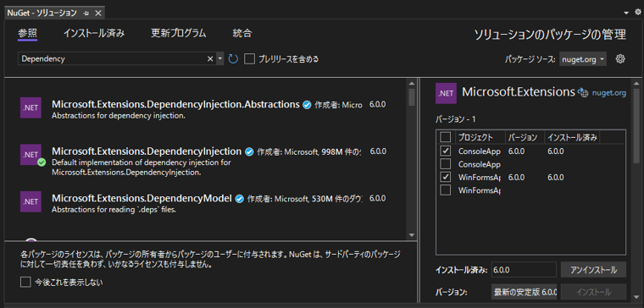
Task: Open the search history dropdown arrow
Action: click(x=219, y=58)
